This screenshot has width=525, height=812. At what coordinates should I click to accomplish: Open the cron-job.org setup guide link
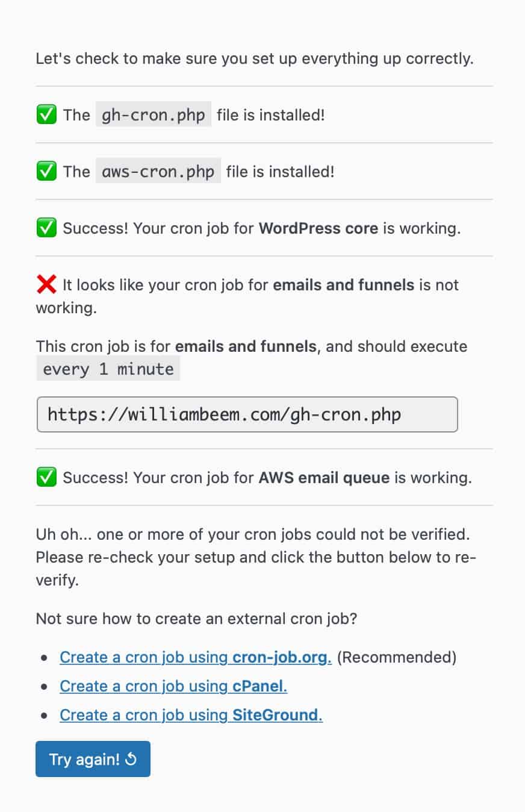click(x=196, y=657)
